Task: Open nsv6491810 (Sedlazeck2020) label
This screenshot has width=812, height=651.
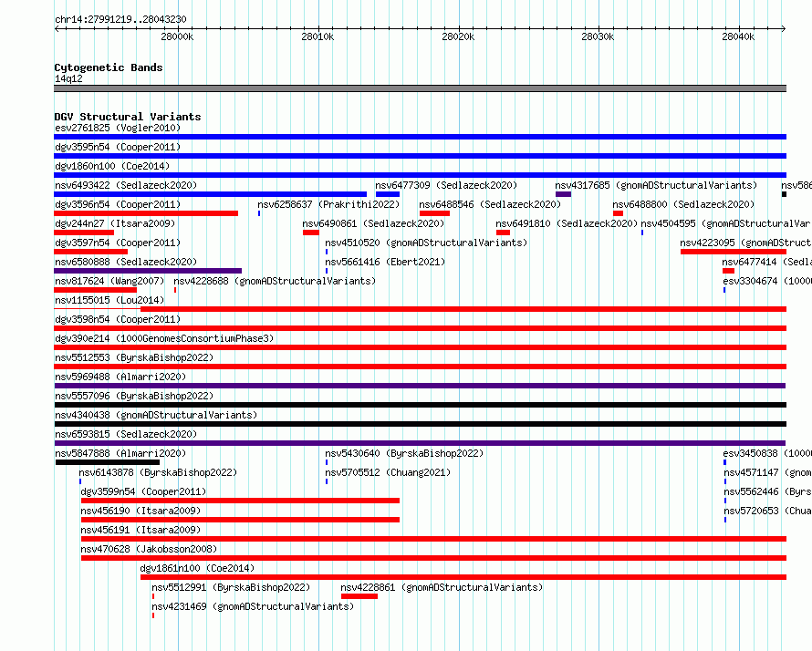Action: 567,223
